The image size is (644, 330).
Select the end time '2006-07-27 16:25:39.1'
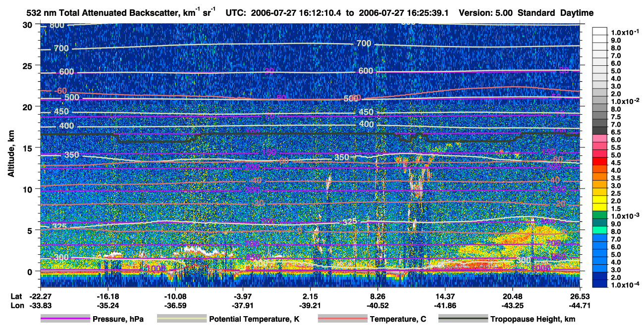403,12
